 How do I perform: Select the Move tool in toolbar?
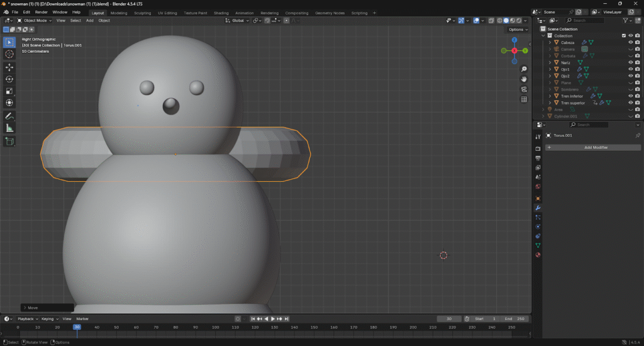9,67
